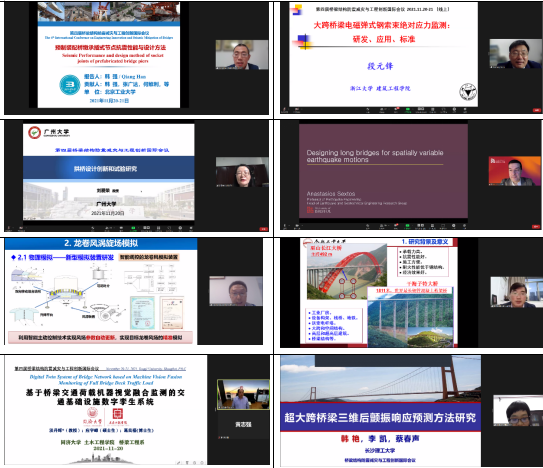Open Participants icon beneath the Zhejiang University slide
Screen dimensions: 543x468
pyautogui.click(x=383, y=109)
